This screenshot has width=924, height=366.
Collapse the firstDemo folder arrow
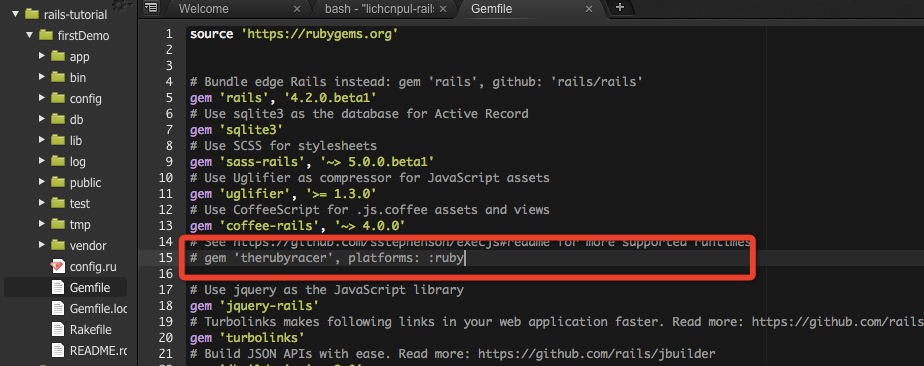[x=29, y=35]
